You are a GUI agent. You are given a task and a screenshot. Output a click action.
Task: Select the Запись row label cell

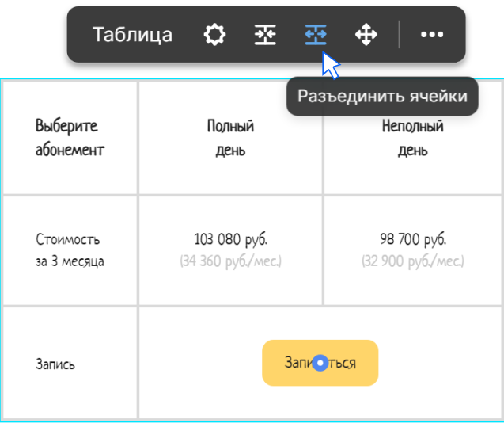tap(70, 363)
